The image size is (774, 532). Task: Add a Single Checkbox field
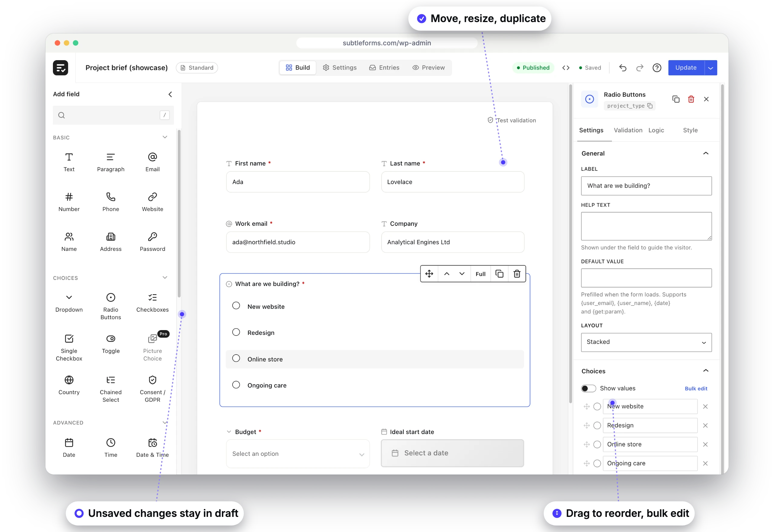tap(69, 348)
